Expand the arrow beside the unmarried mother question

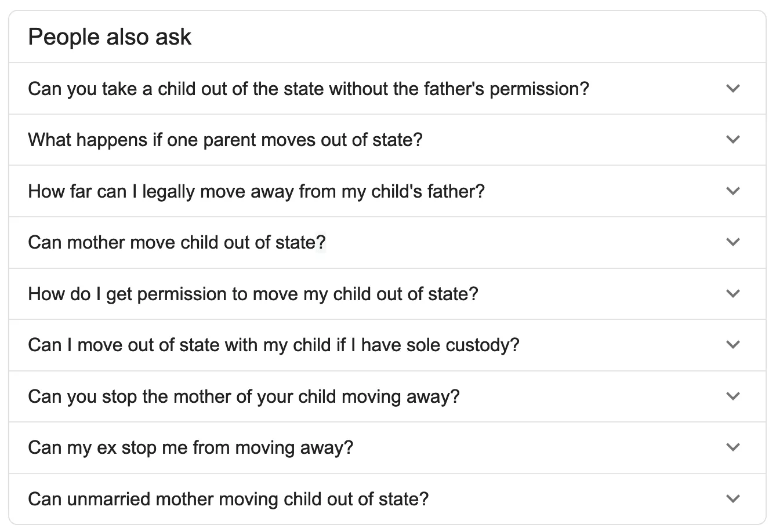733,498
